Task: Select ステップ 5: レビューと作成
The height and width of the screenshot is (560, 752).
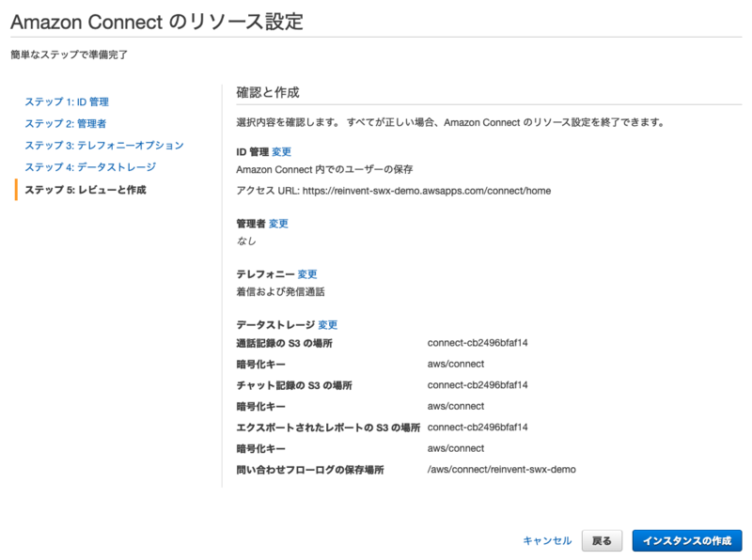Action: click(86, 190)
